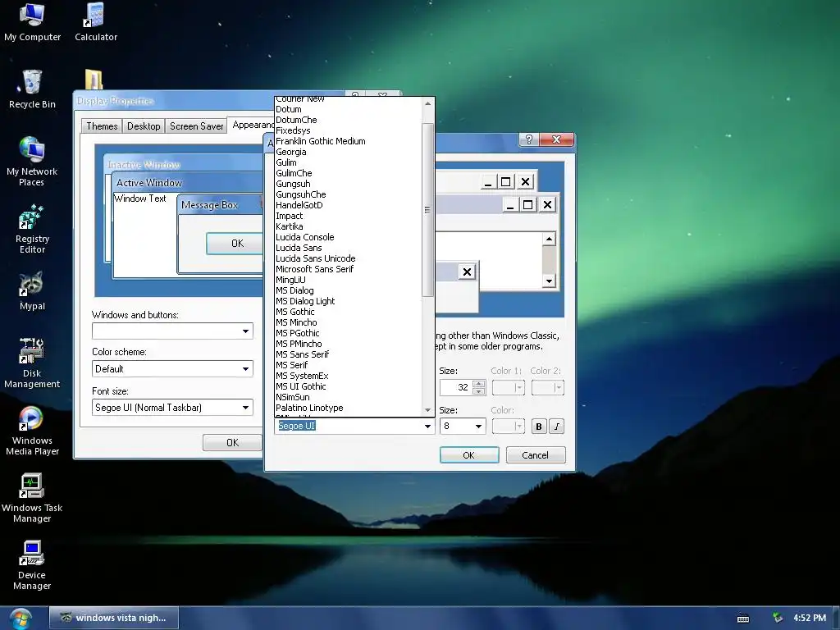
Task: Choose Lucida Sans Unicode font
Action: tap(348, 258)
